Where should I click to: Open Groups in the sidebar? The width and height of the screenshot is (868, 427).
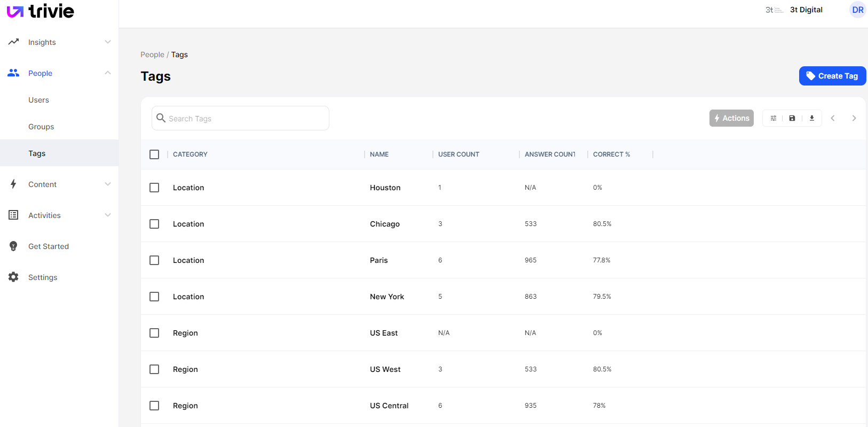(x=41, y=127)
